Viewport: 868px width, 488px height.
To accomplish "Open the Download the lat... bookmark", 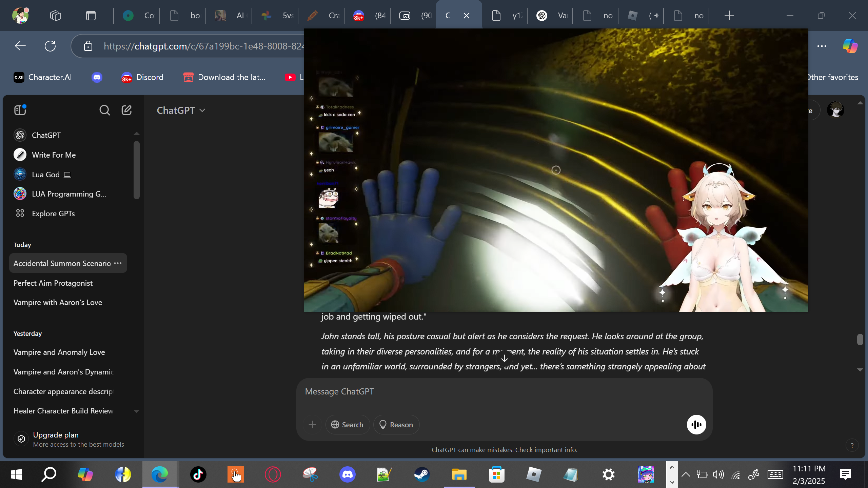I will coord(224,77).
